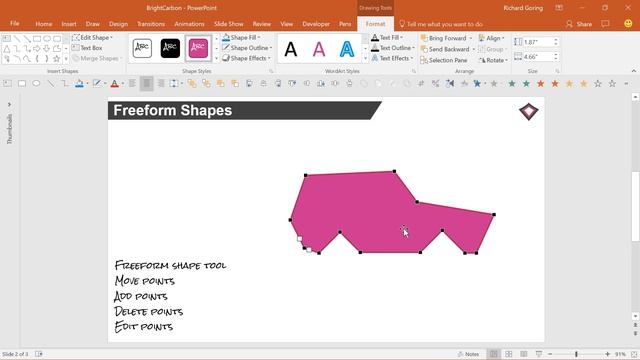This screenshot has height=360, width=640.
Task: Open the Shape Effects dropdown
Action: (247, 58)
